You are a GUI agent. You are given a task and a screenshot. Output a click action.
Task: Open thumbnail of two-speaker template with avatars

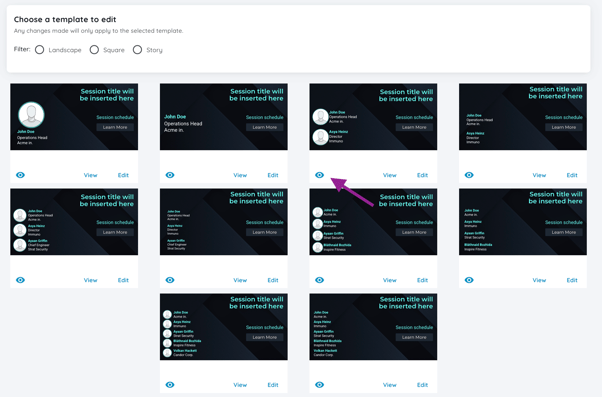tap(373, 117)
